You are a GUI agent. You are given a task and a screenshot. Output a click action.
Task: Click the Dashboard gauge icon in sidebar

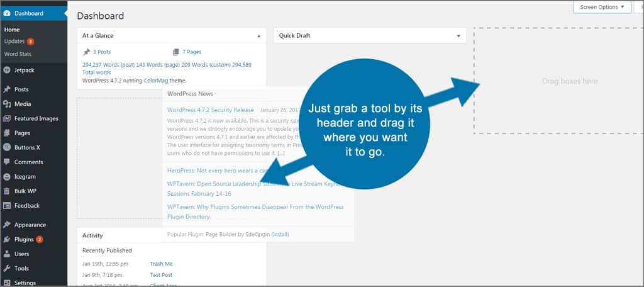click(x=6, y=13)
